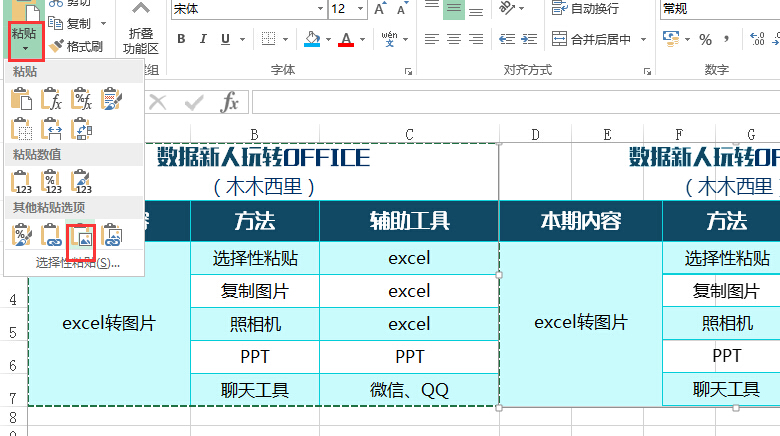Click into the formula bar input
The width and height of the screenshot is (780, 436).
[x=516, y=103]
